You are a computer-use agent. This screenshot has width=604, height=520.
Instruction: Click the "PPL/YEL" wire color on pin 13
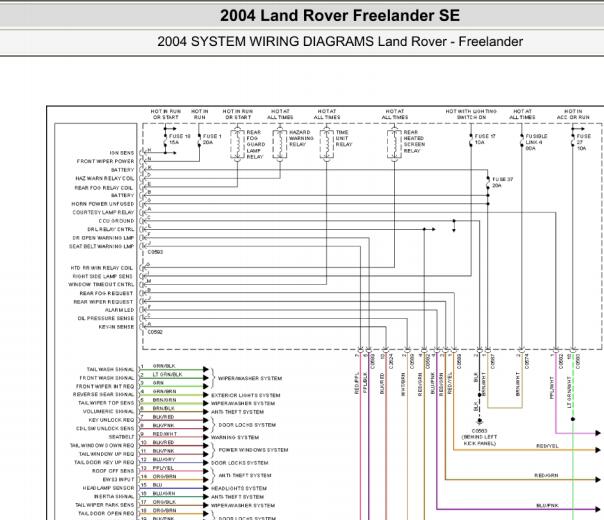coord(163,468)
